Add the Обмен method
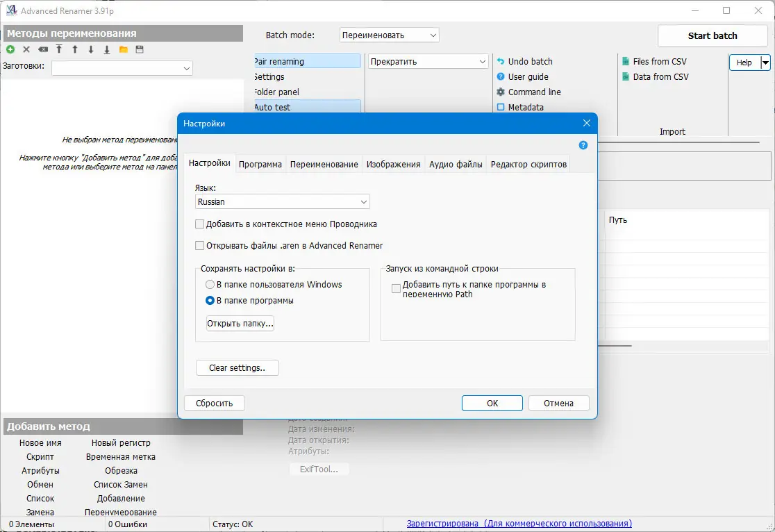Image resolution: width=775 pixels, height=532 pixels. pos(40,485)
